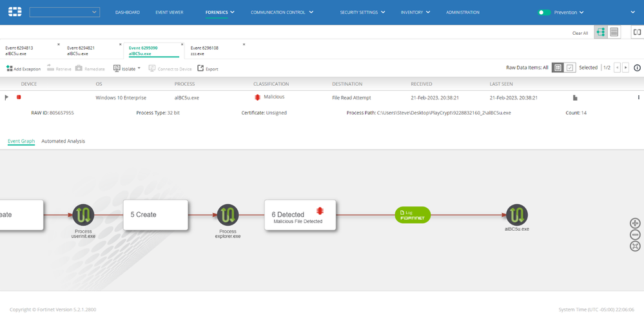The width and height of the screenshot is (644, 314).
Task: Open the organization selector dropdown
Action: [64, 12]
